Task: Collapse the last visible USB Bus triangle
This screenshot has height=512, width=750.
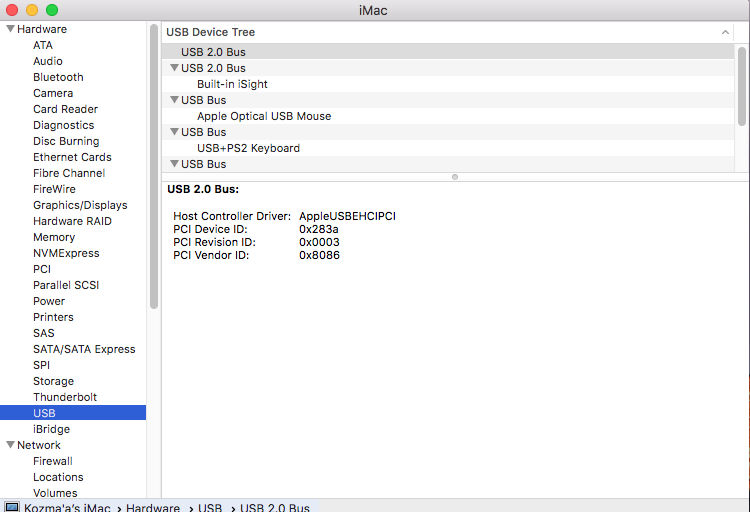Action: click(175, 164)
